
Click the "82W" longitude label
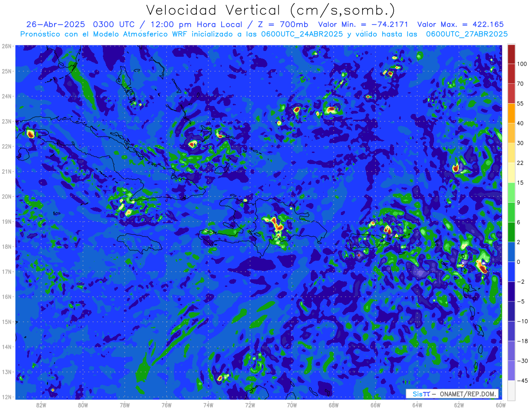[41, 405]
